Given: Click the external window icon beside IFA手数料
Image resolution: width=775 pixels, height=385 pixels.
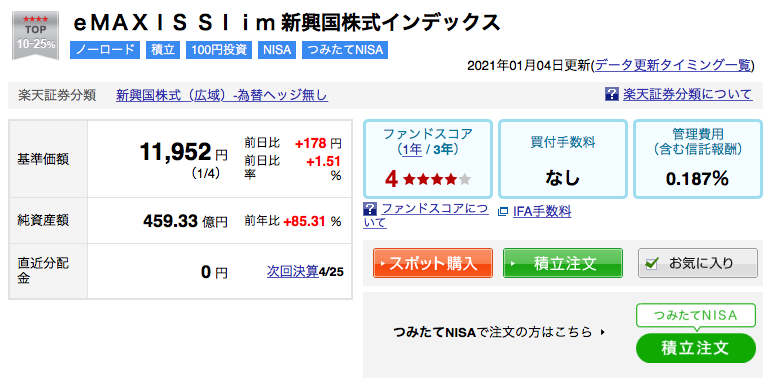Looking at the screenshot, I should 503,212.
